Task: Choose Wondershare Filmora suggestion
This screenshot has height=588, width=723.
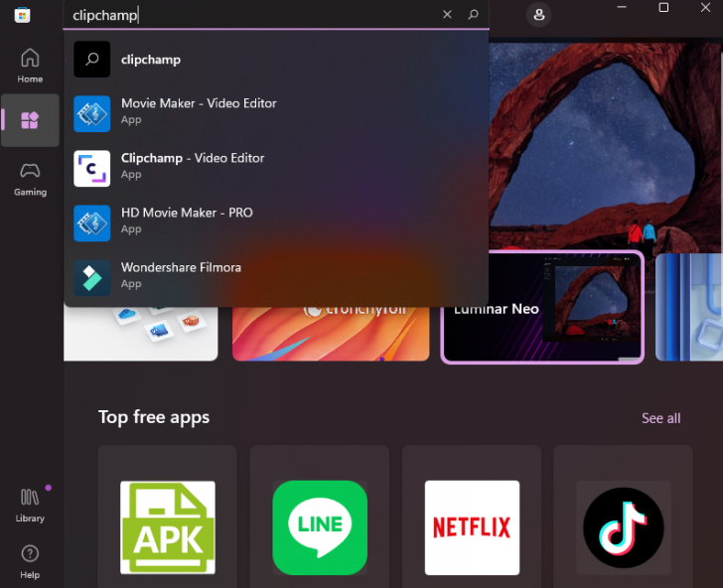Action: (276, 278)
